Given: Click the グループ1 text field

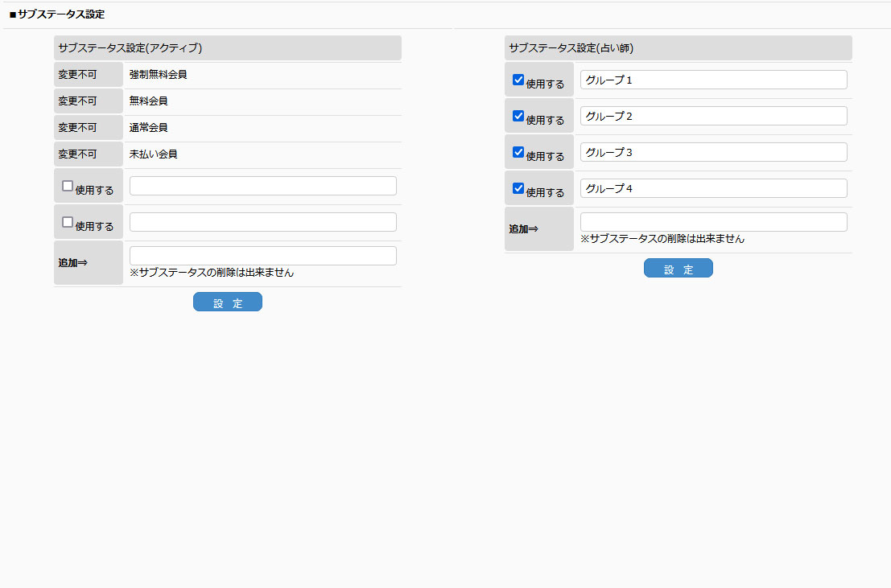Looking at the screenshot, I should (713, 80).
